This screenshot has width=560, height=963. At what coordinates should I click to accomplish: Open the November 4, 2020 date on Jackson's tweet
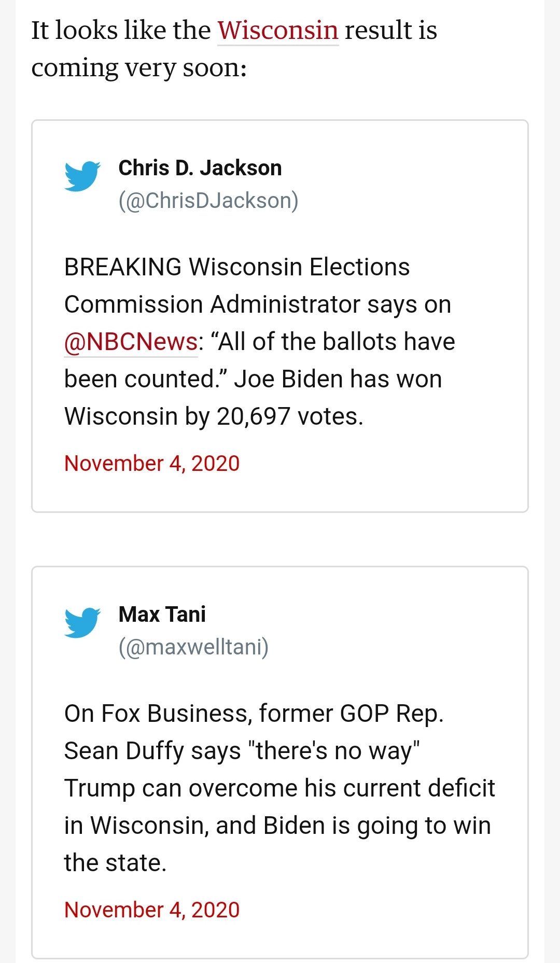pos(152,464)
